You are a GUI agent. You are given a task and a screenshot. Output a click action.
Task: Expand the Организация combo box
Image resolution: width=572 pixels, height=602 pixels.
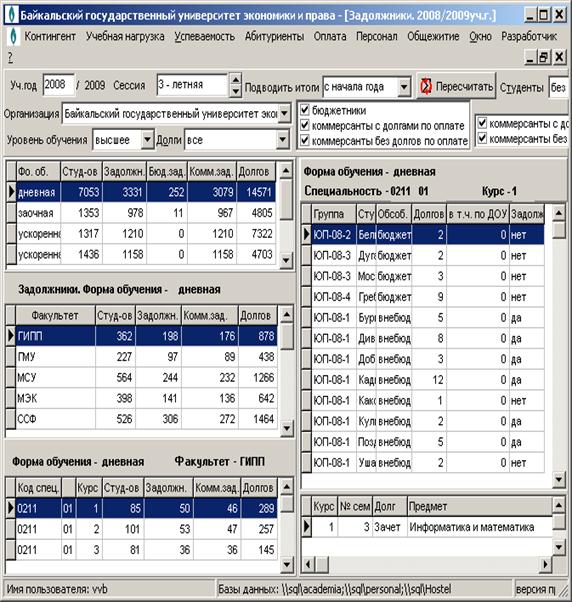tap(284, 114)
